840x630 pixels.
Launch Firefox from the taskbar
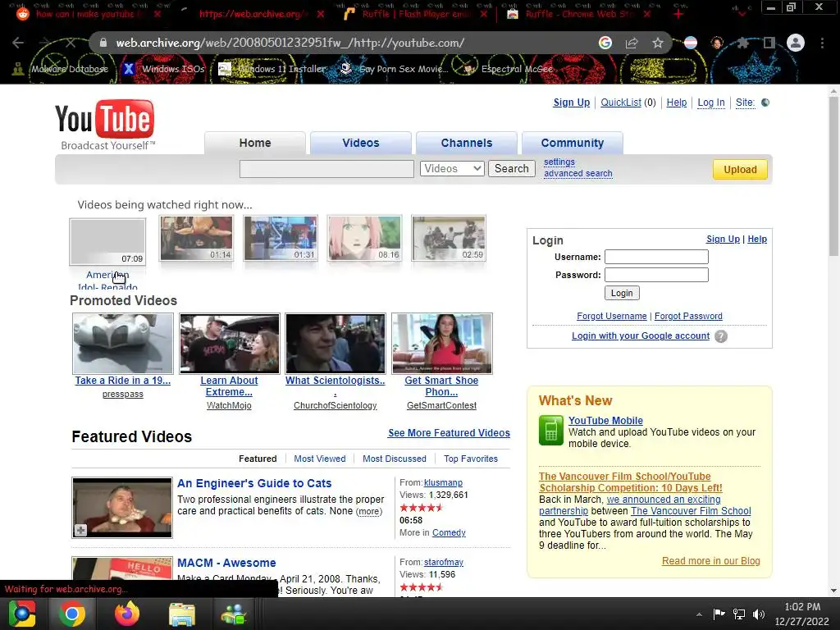click(x=127, y=614)
